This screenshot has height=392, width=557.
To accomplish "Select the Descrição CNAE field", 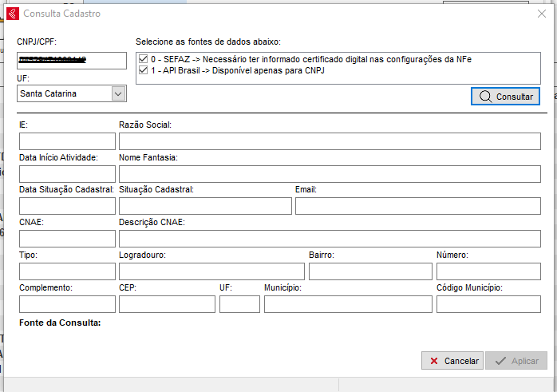I will point(329,239).
